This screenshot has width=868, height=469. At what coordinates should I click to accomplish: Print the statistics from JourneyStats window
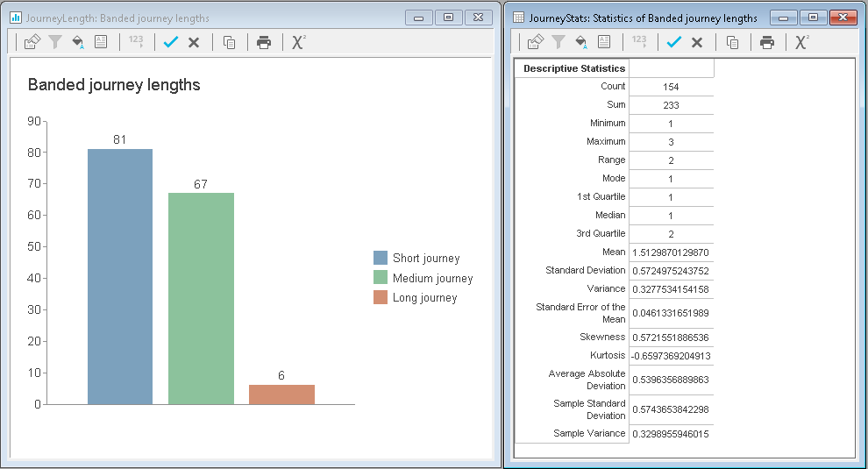click(x=767, y=42)
